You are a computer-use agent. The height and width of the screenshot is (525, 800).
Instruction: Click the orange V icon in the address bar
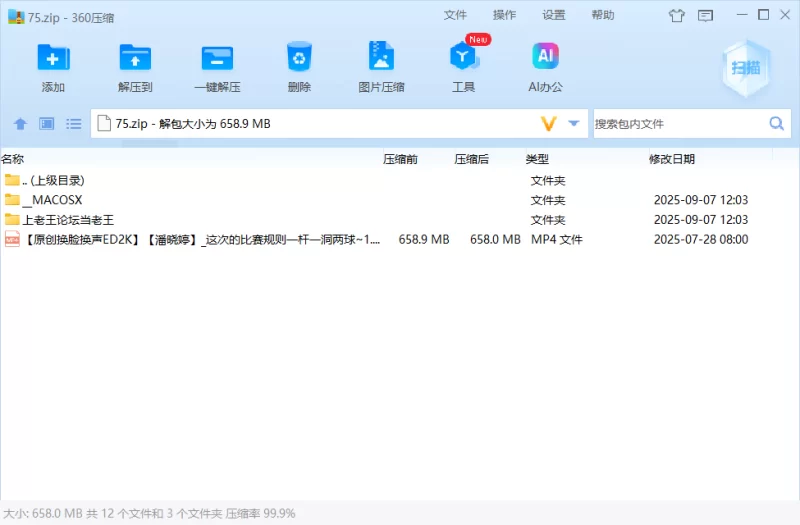tap(548, 123)
